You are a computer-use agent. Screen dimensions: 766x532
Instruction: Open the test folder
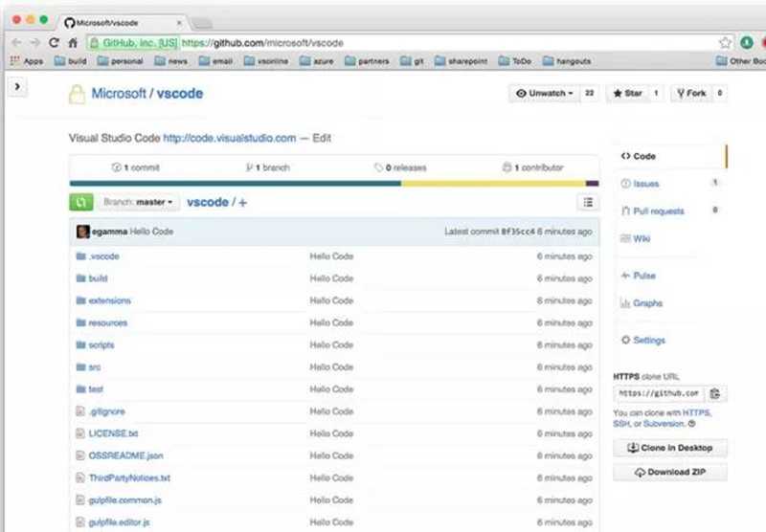96,389
